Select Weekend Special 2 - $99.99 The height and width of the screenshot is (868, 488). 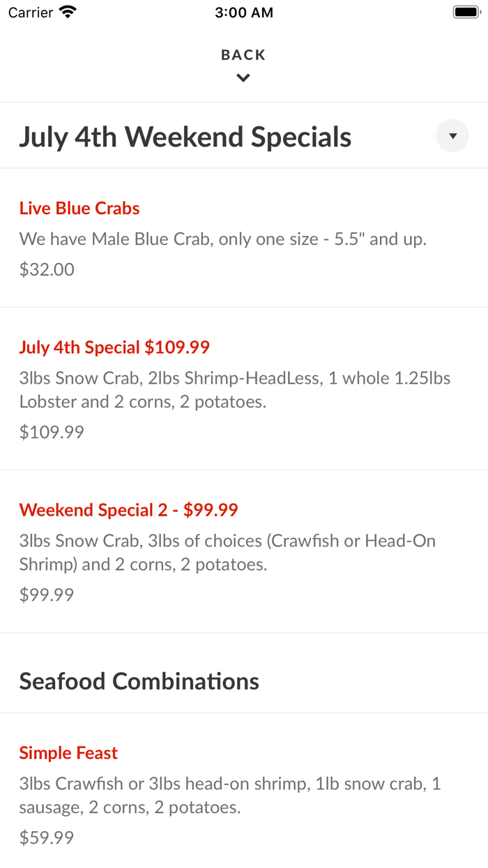coord(128,509)
